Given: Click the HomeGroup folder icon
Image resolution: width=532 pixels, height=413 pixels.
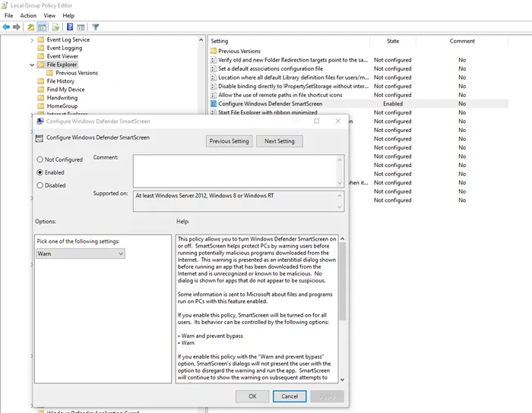Looking at the screenshot, I should [x=41, y=106].
